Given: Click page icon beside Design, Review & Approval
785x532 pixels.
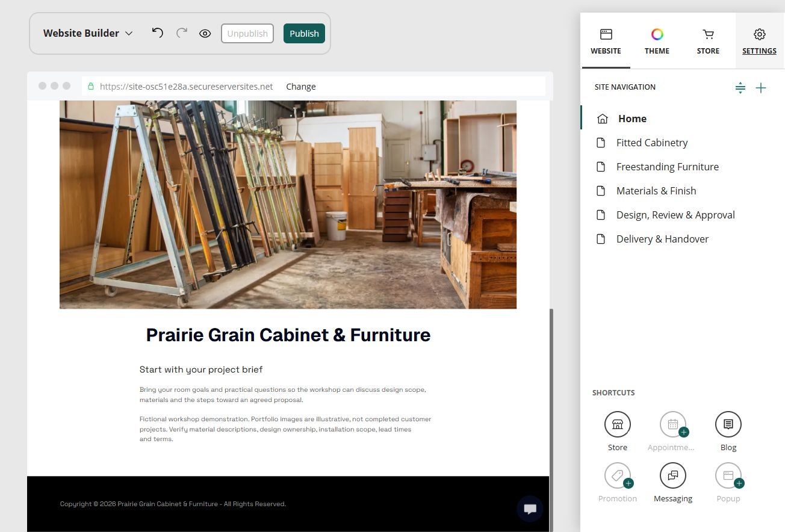Looking at the screenshot, I should tap(600, 215).
